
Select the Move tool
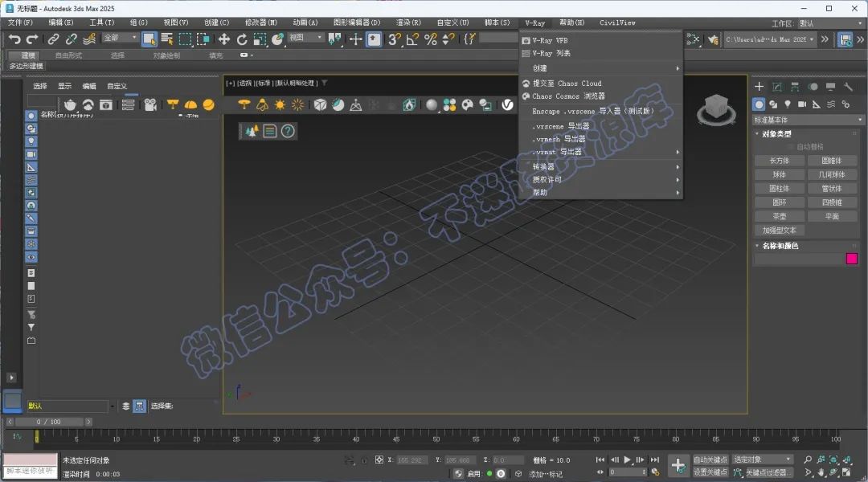[223, 39]
